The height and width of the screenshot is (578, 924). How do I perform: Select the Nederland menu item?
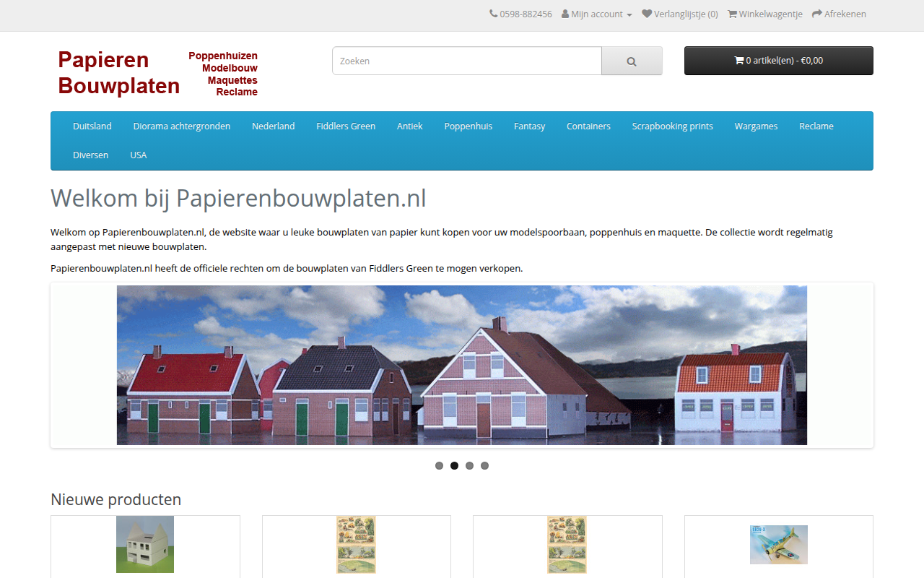point(273,126)
